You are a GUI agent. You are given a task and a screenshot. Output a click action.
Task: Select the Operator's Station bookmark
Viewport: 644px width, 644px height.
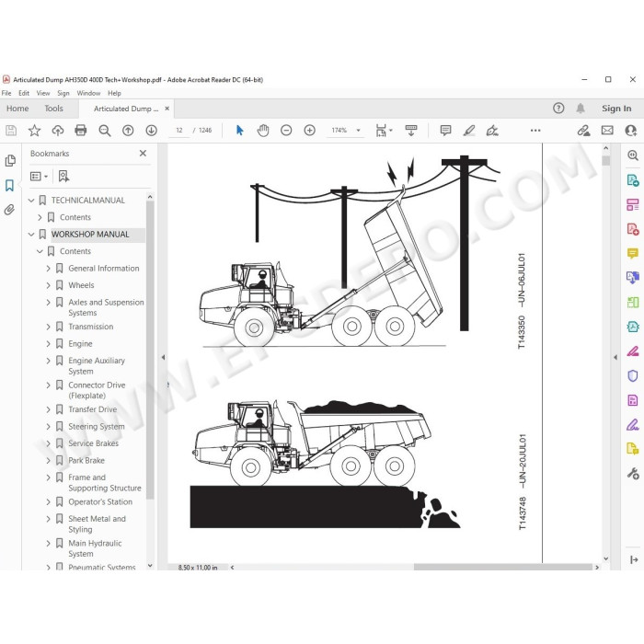point(100,502)
